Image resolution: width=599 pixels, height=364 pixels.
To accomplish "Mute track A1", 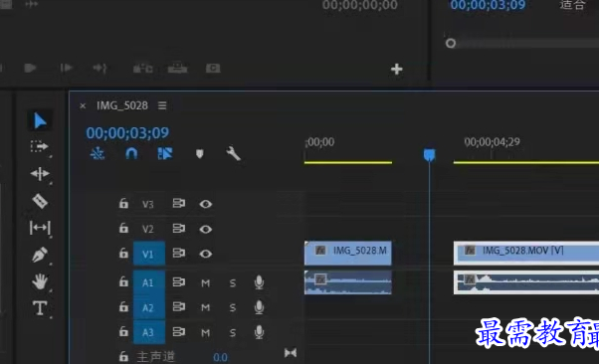I will tap(206, 283).
